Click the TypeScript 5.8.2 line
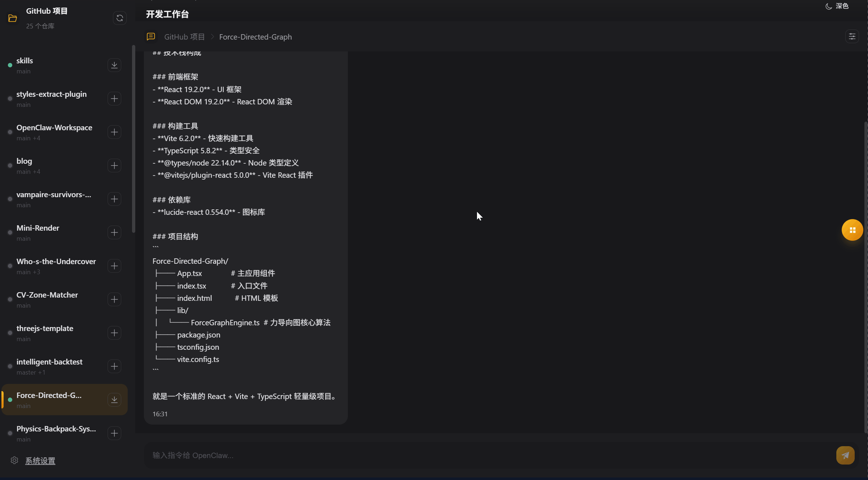The height and width of the screenshot is (480, 868). click(x=206, y=150)
